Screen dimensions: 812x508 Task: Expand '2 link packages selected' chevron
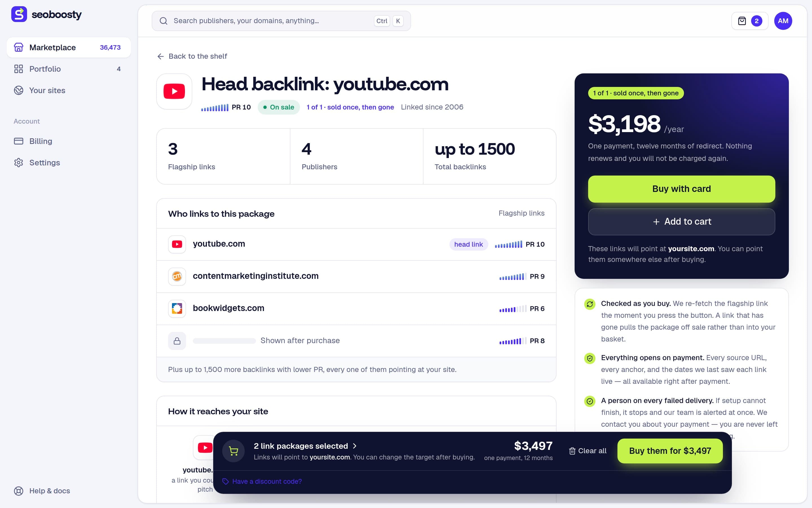coord(355,446)
